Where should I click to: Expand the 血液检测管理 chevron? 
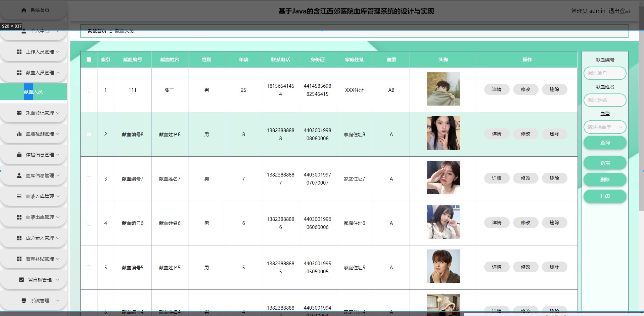(58, 134)
